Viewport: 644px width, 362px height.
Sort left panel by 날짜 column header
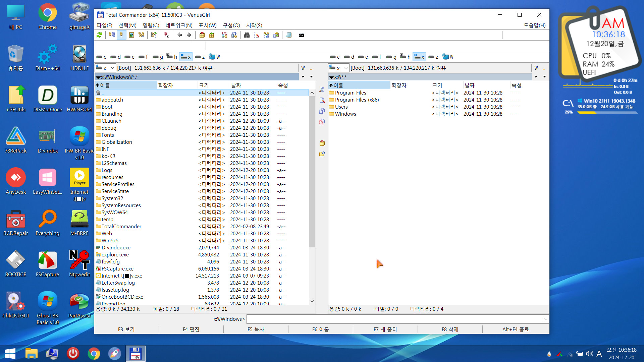pos(253,85)
